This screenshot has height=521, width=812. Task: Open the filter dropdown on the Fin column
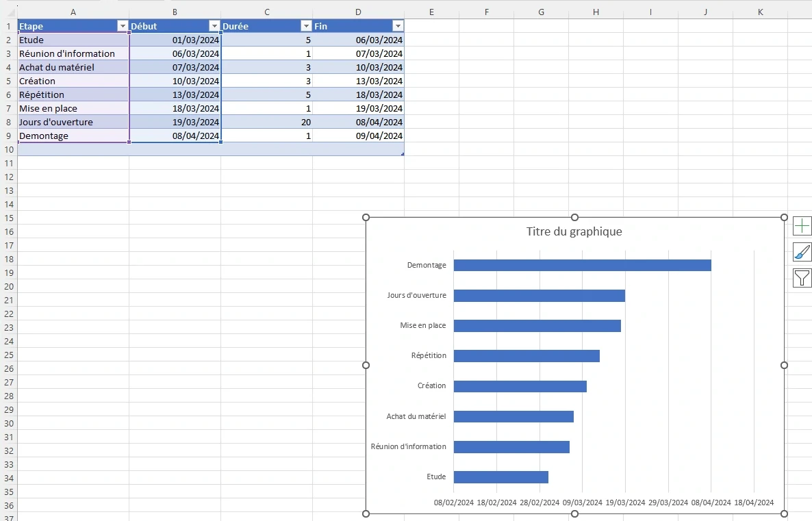coord(398,25)
